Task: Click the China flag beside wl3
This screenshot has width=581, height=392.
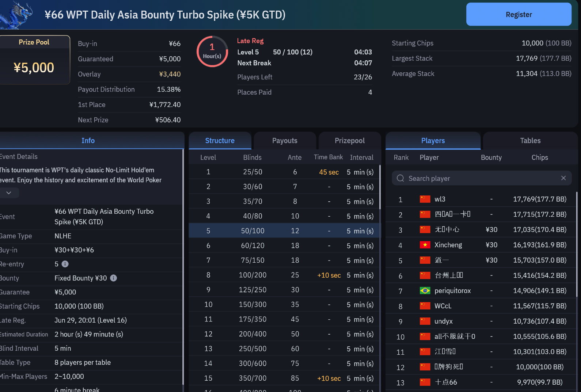Action: pos(425,199)
